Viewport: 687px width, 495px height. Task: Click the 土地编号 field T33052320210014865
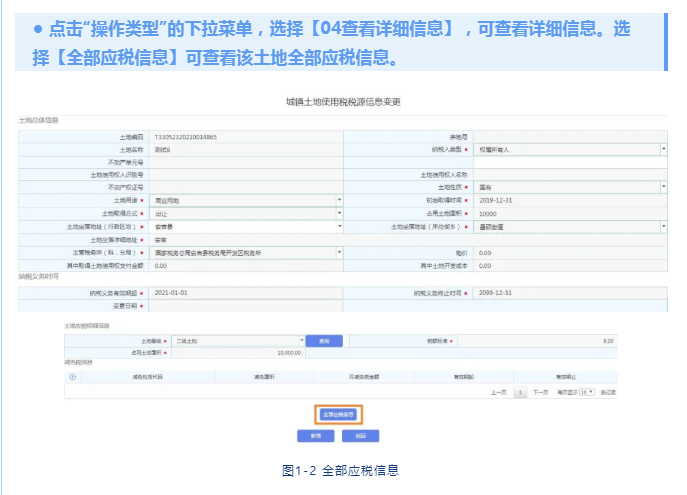pyautogui.click(x=246, y=137)
